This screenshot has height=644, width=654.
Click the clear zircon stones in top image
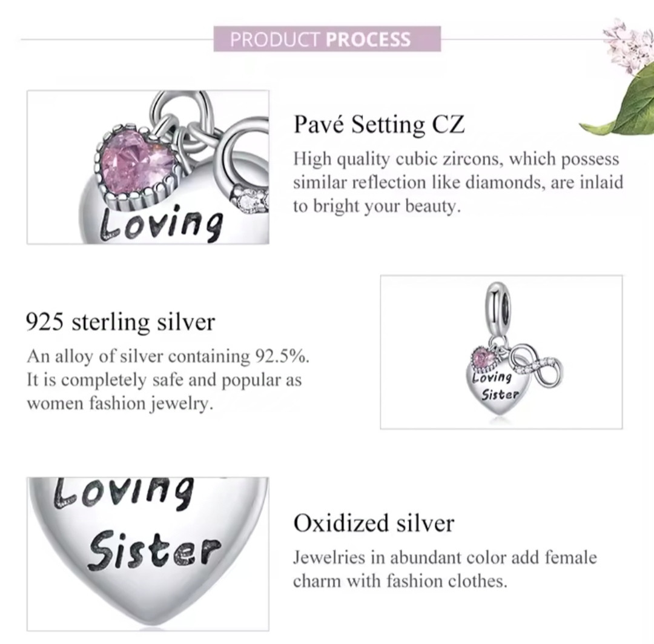[251, 199]
